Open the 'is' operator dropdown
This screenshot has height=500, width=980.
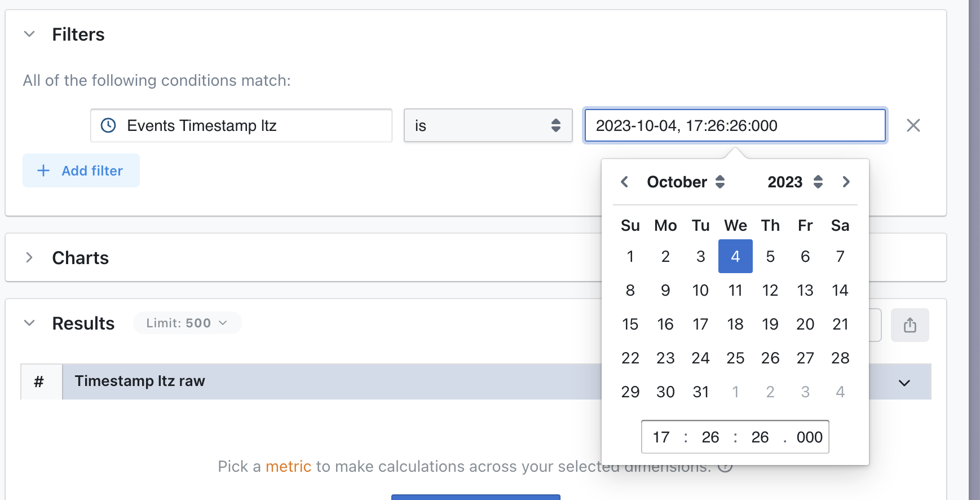(x=488, y=125)
